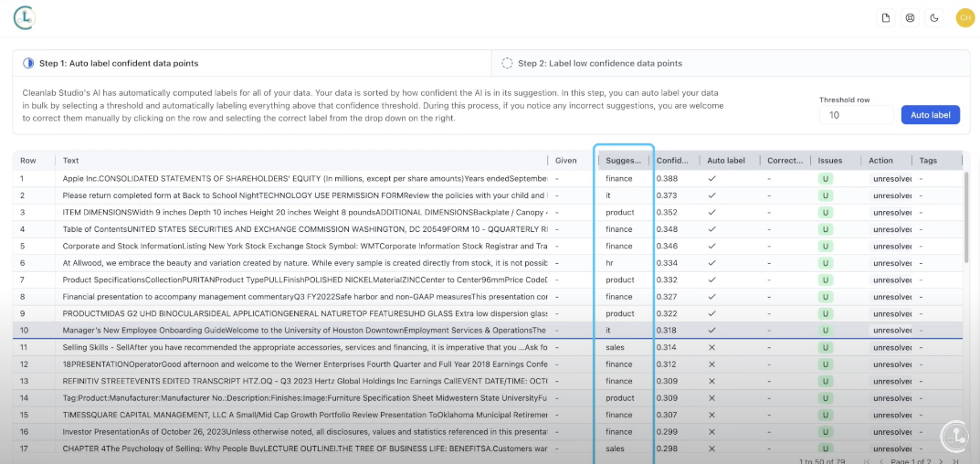Click the green U issue badge in row 9

pyautogui.click(x=826, y=314)
